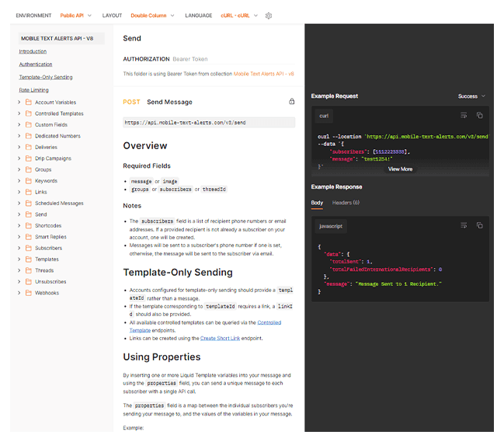Open the Language cURL dropdown

(239, 16)
